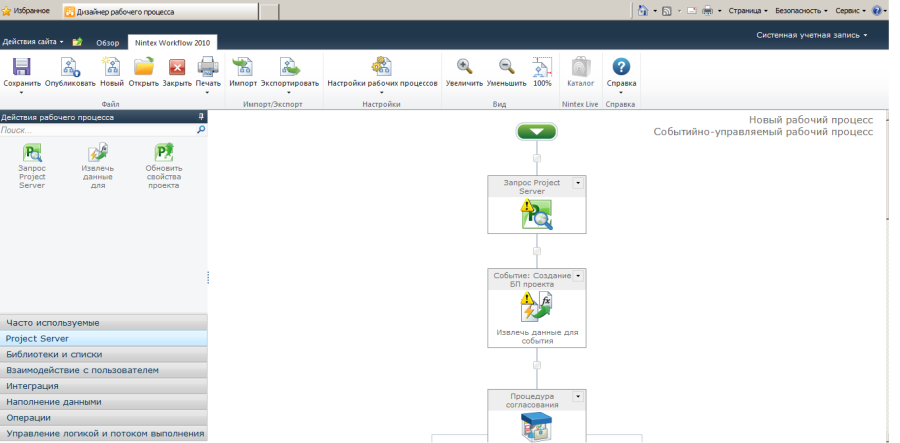
Task: Click the Сохранить (Save) floppy icon
Action: (x=22, y=67)
